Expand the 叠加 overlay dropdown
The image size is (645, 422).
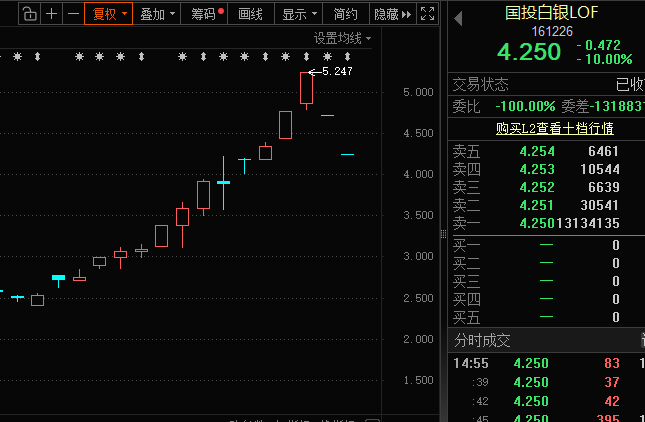tap(158, 14)
